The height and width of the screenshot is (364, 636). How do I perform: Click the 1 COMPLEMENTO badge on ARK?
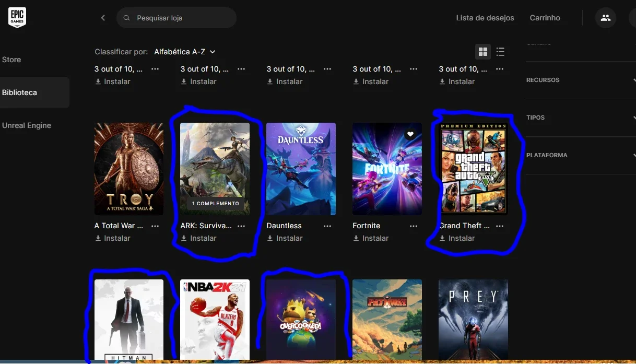pyautogui.click(x=215, y=204)
